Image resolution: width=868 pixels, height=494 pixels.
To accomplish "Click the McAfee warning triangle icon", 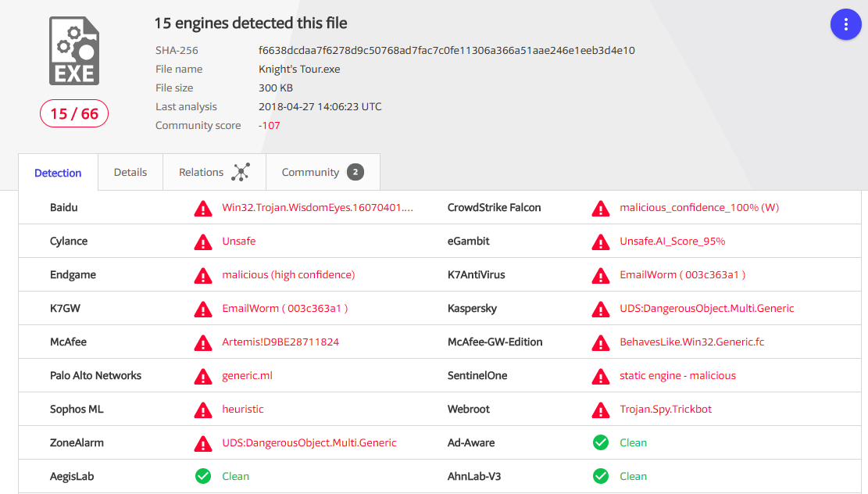I will [203, 343].
